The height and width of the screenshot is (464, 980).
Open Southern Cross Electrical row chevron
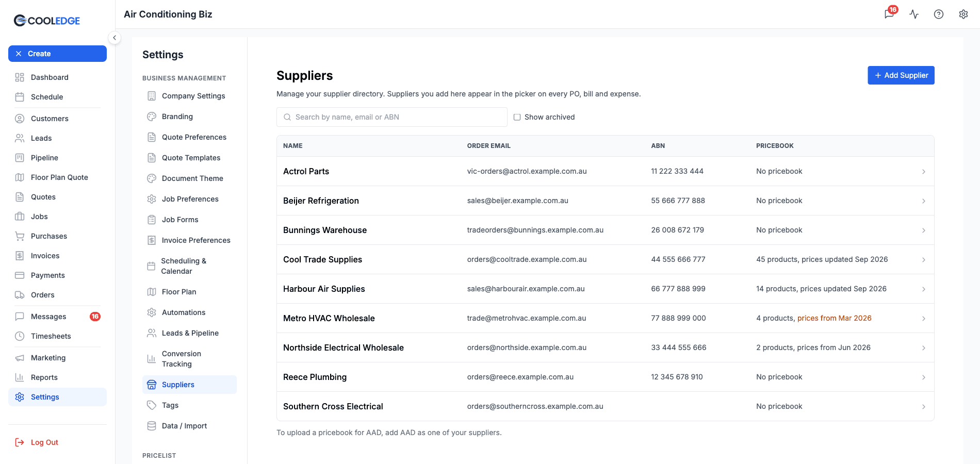(x=923, y=407)
